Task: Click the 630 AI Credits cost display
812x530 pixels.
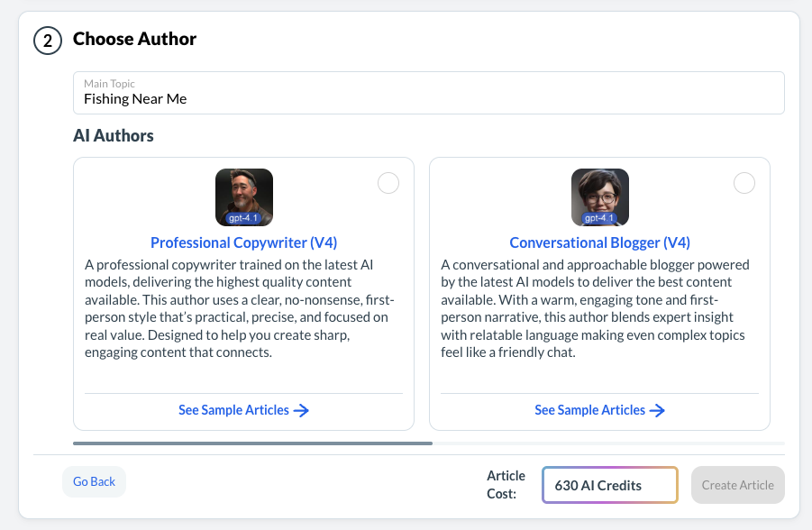Action: [609, 485]
